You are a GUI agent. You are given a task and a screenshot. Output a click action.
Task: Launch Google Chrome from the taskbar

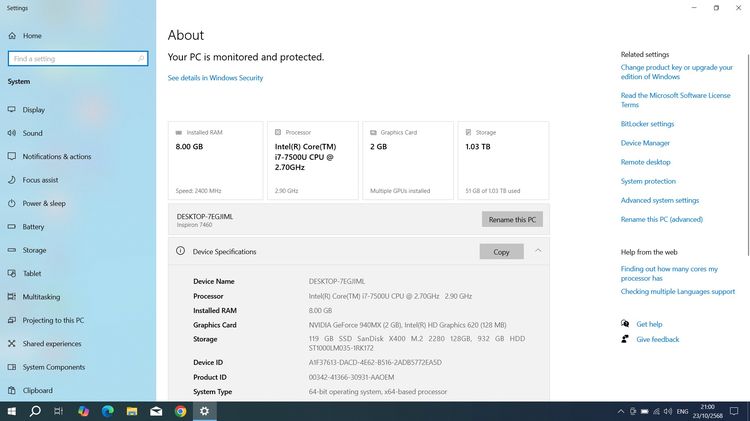[x=180, y=411]
